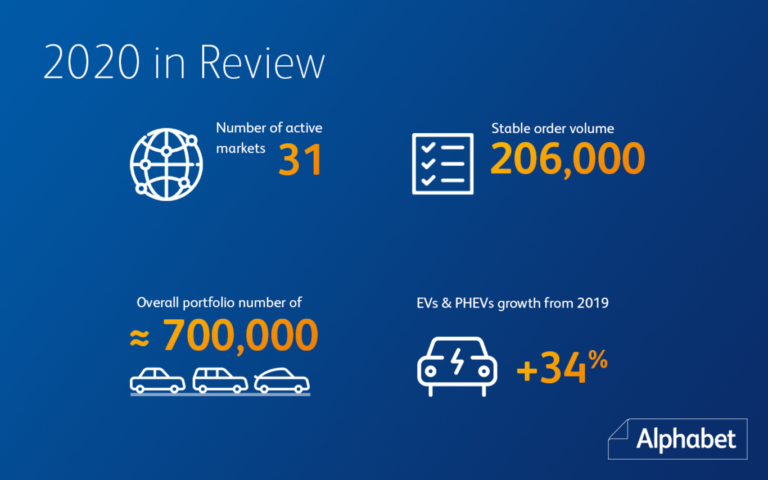Click the rightmost hatchback car icon
This screenshot has height=480, width=768.
pos(280,380)
